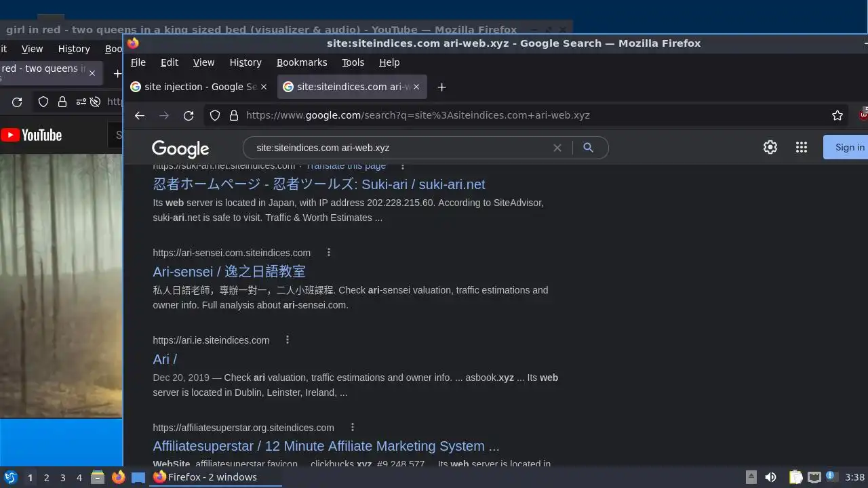Go back one page in the Google Search window

coord(140,115)
